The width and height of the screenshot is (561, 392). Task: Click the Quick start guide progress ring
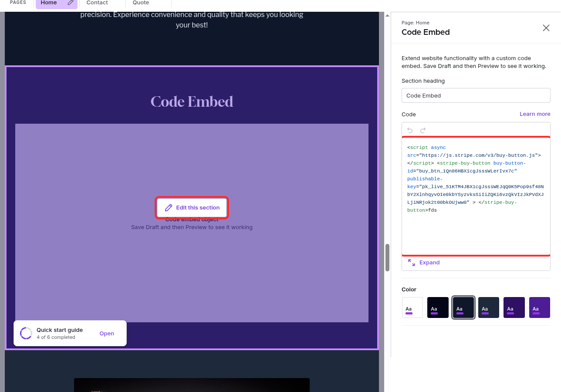coord(26,333)
